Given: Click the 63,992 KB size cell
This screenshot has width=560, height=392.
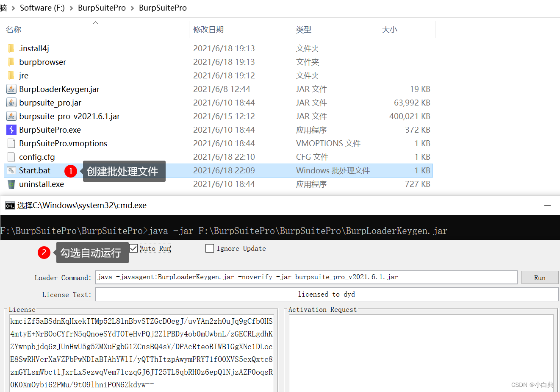Looking at the screenshot, I should 412,103.
